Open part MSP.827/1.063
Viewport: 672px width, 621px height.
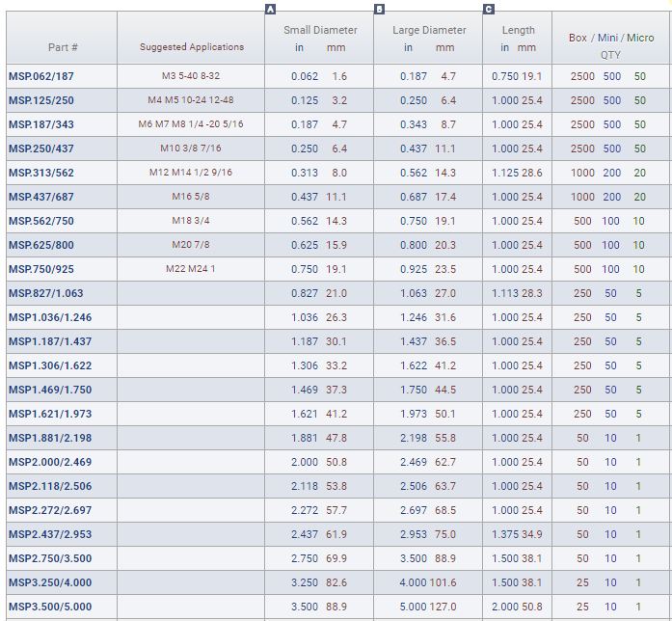coord(45,293)
